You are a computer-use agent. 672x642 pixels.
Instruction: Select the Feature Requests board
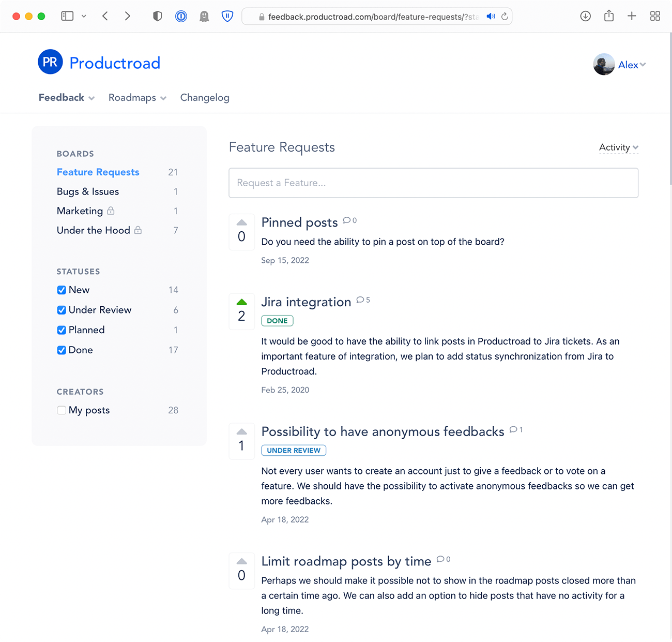tap(98, 172)
